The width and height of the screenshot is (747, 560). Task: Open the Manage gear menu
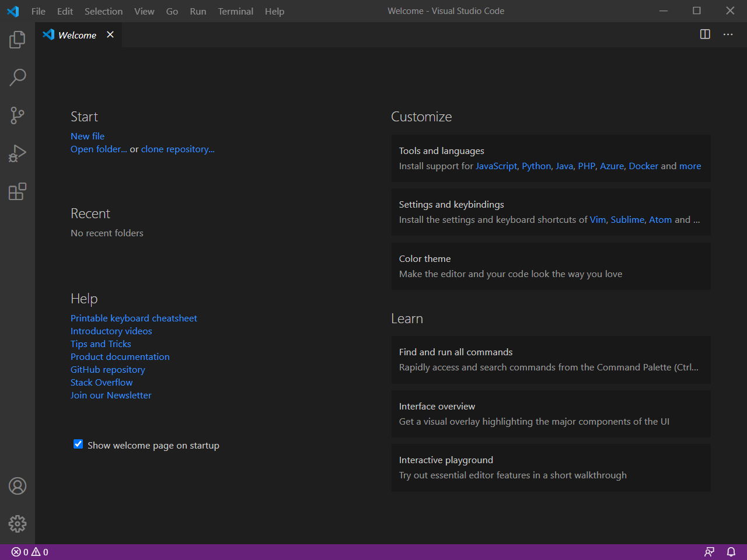click(18, 524)
